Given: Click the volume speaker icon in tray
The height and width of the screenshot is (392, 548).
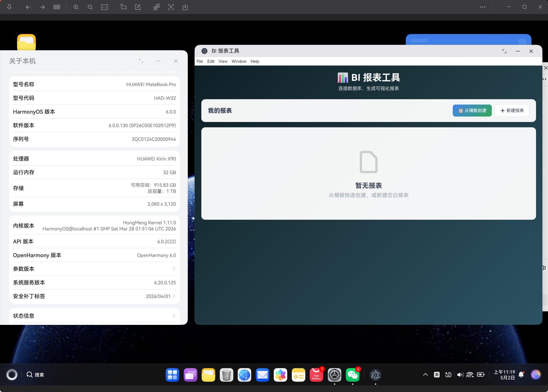Looking at the screenshot, I should tap(460, 375).
